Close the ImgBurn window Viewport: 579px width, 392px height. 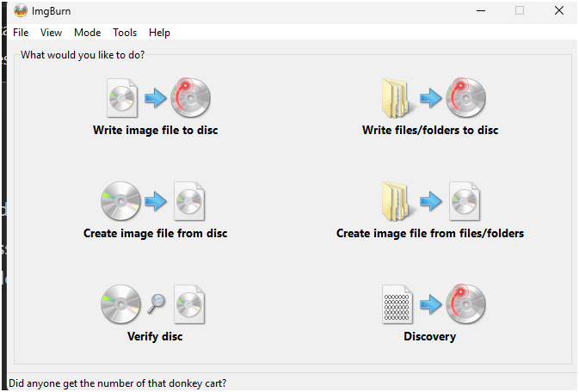pyautogui.click(x=559, y=10)
